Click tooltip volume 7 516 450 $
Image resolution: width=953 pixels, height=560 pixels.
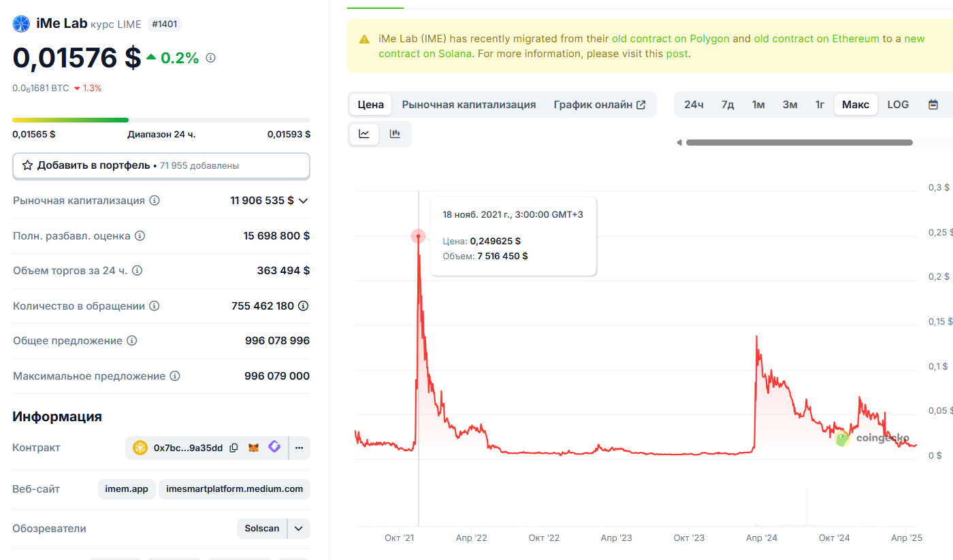pos(502,256)
